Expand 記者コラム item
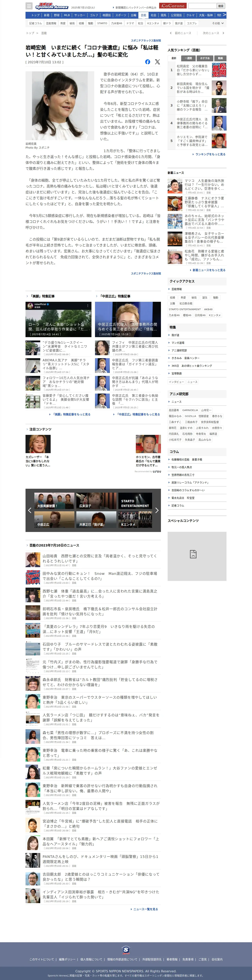 (197, 506)
